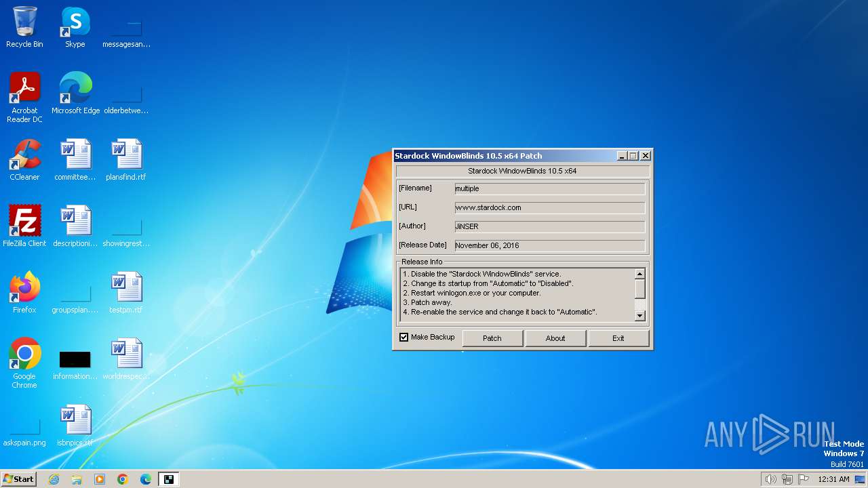
Task: Click the About button
Action: tap(555, 338)
